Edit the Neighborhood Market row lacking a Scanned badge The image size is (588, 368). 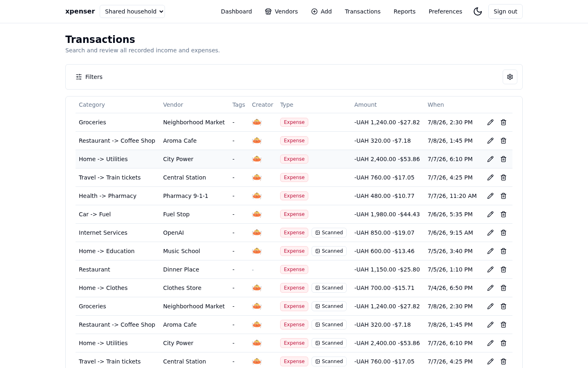pos(490,122)
